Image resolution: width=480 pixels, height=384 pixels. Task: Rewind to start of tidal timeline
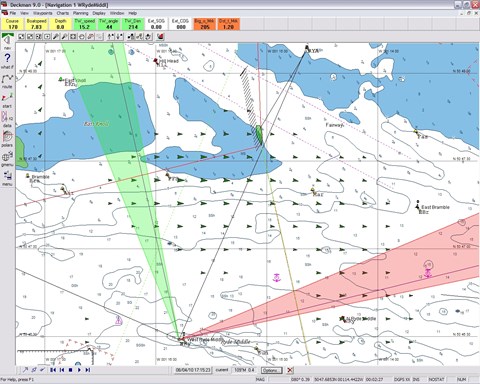click(x=53, y=370)
